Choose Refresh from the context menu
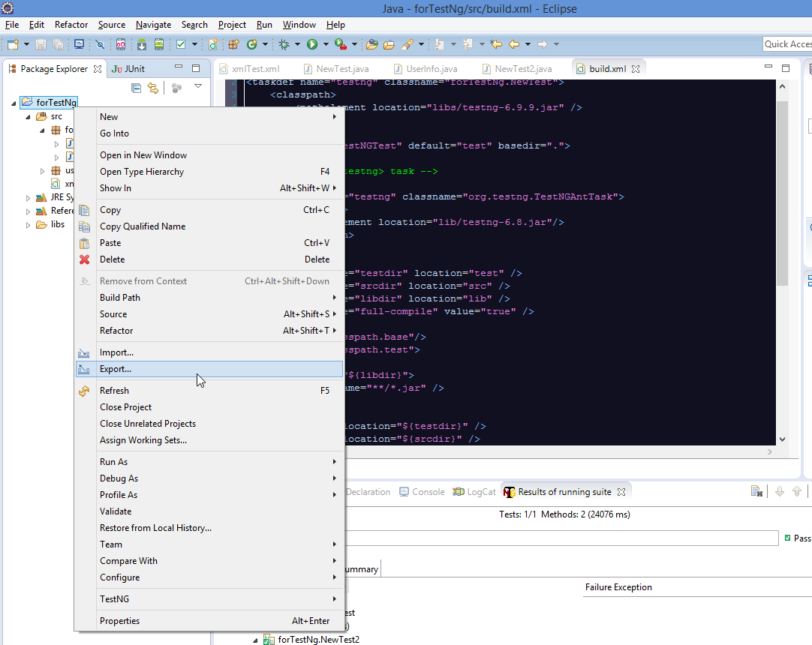 pyautogui.click(x=209, y=391)
